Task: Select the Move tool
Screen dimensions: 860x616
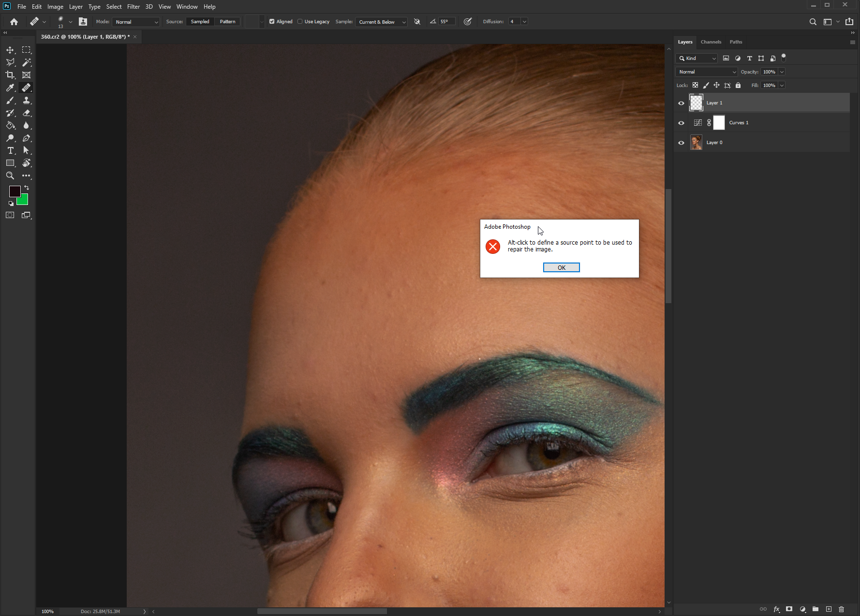Action: pyautogui.click(x=10, y=50)
